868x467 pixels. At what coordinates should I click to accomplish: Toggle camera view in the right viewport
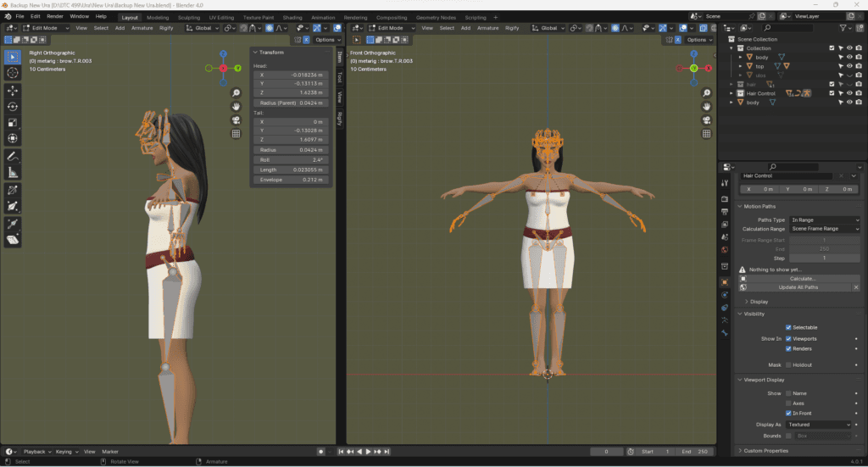click(x=706, y=120)
